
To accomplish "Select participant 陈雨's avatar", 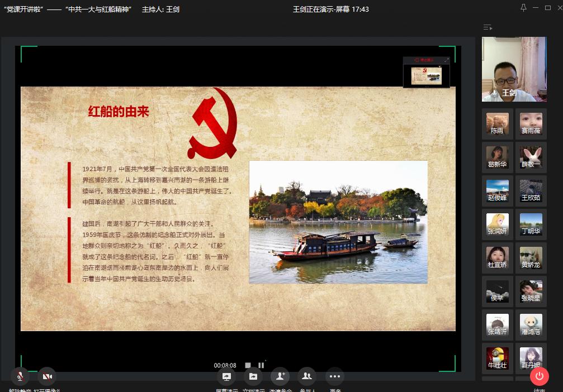I will [497, 123].
